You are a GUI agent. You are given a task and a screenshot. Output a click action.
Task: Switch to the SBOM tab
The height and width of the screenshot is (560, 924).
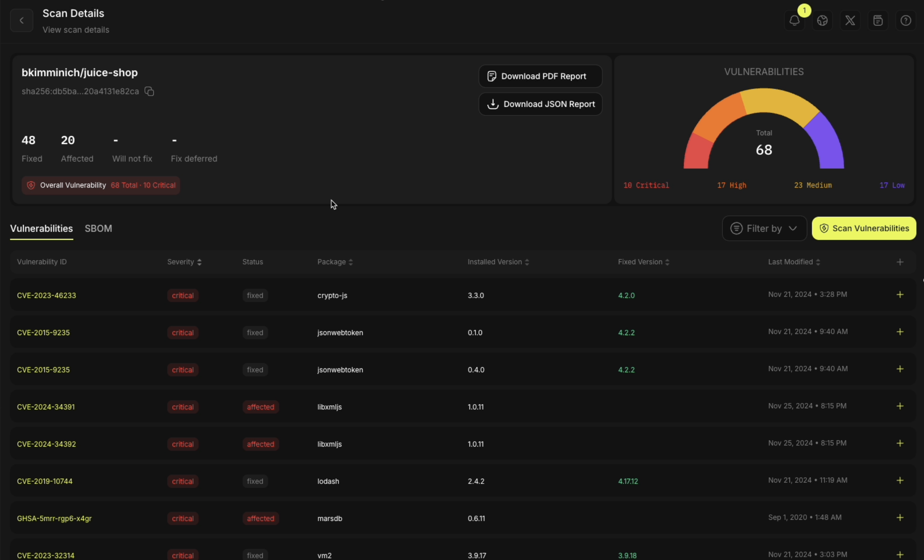pos(98,228)
